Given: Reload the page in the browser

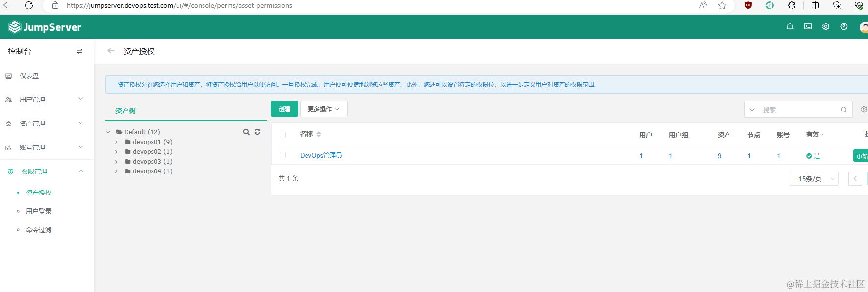Looking at the screenshot, I should [x=29, y=5].
